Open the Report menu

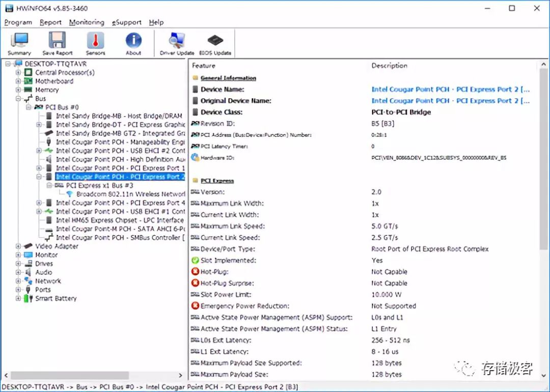50,22
